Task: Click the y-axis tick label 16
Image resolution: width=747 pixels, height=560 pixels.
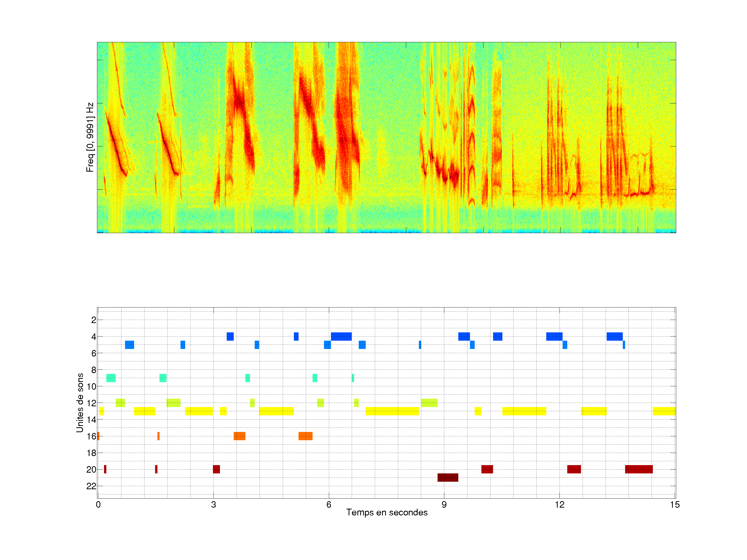Action: (x=91, y=436)
